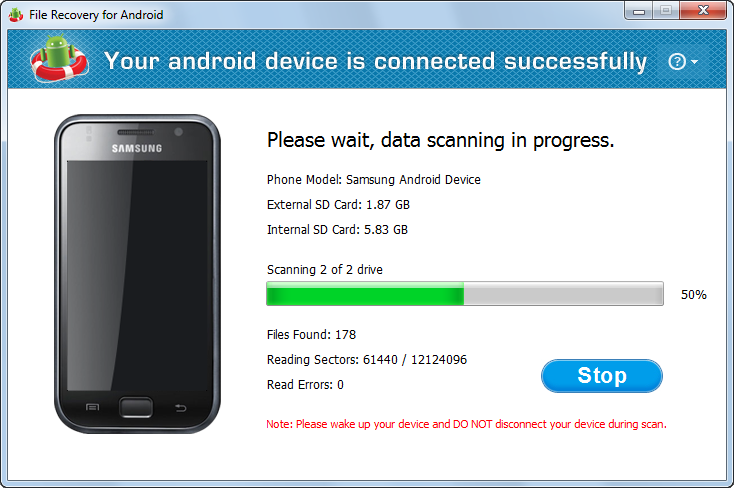Expand the help dropdown arrow
This screenshot has height=488, width=734.
pyautogui.click(x=694, y=62)
